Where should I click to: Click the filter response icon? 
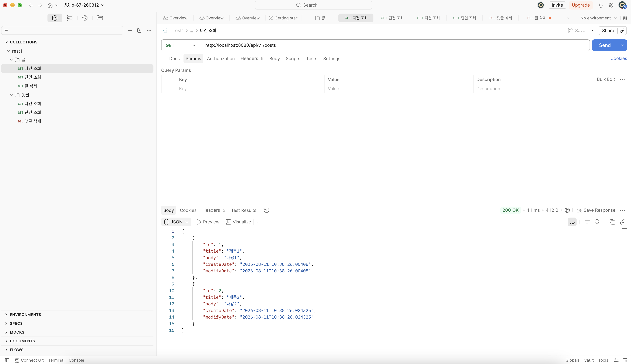[x=587, y=222]
